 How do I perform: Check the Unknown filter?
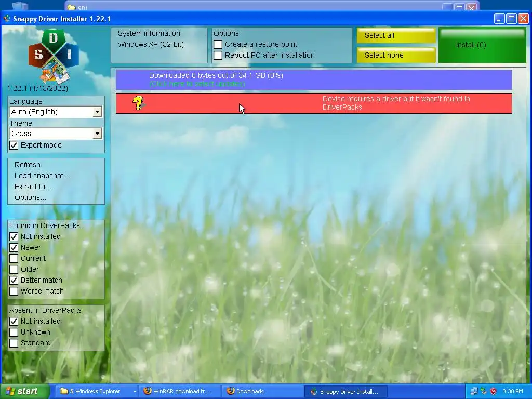tap(14, 332)
